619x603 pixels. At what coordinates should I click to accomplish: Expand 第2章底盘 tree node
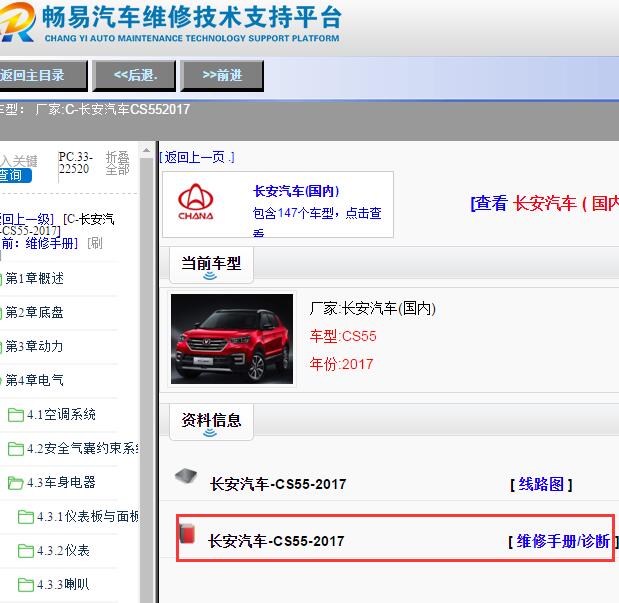coord(34,313)
